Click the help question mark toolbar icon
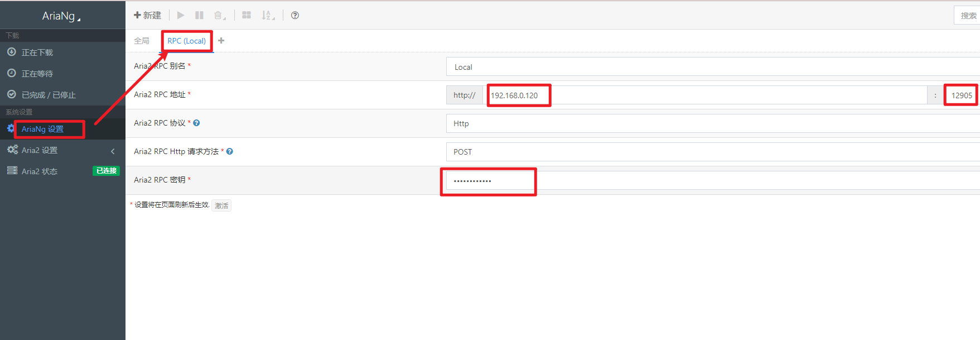The width and height of the screenshot is (980, 340). (x=295, y=15)
